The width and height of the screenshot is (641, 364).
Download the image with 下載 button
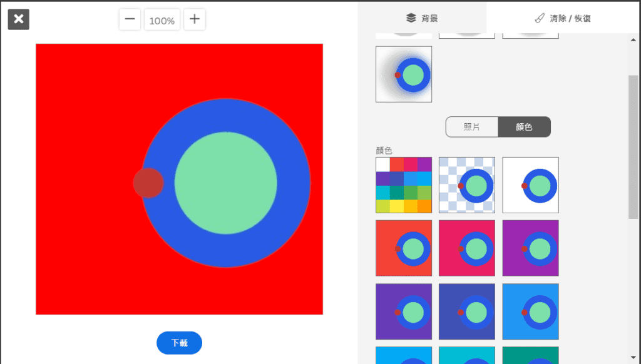(x=179, y=343)
